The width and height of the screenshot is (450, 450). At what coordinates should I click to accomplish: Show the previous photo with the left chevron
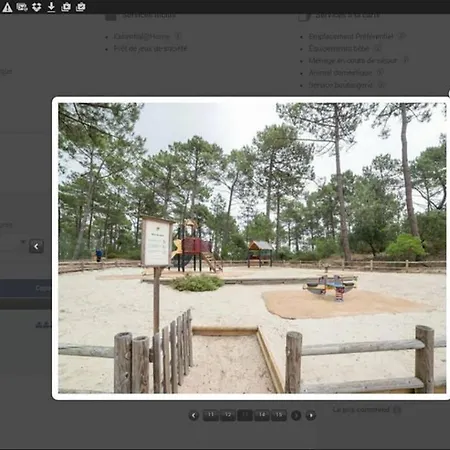pos(36,246)
